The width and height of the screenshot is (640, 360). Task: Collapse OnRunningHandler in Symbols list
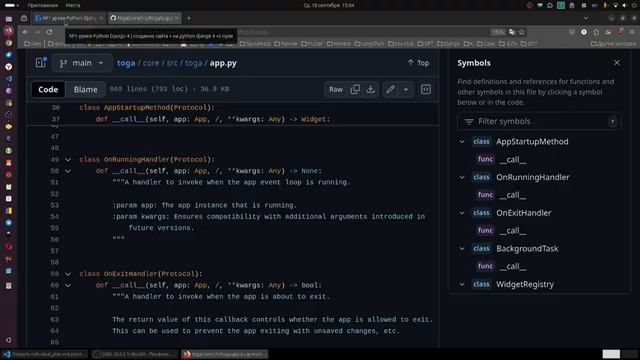pos(462,177)
